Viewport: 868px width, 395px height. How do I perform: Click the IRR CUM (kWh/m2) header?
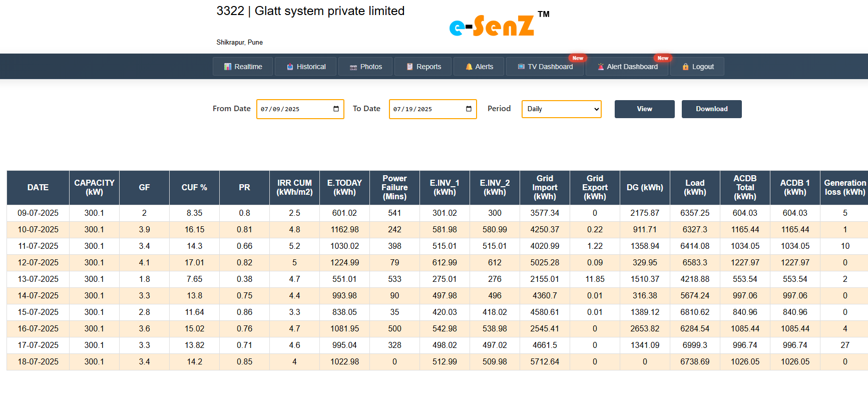294,187
